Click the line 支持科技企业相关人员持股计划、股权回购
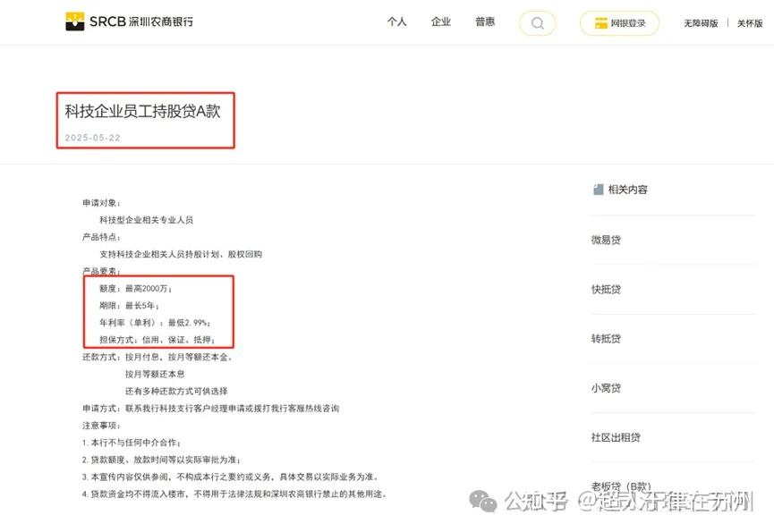Screen dimensions: 774x532 tap(181, 255)
